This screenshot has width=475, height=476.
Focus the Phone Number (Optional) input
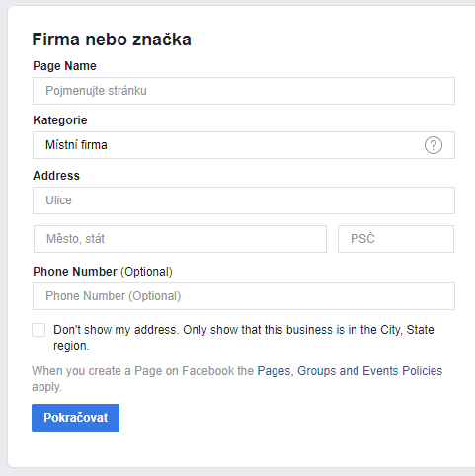point(244,296)
